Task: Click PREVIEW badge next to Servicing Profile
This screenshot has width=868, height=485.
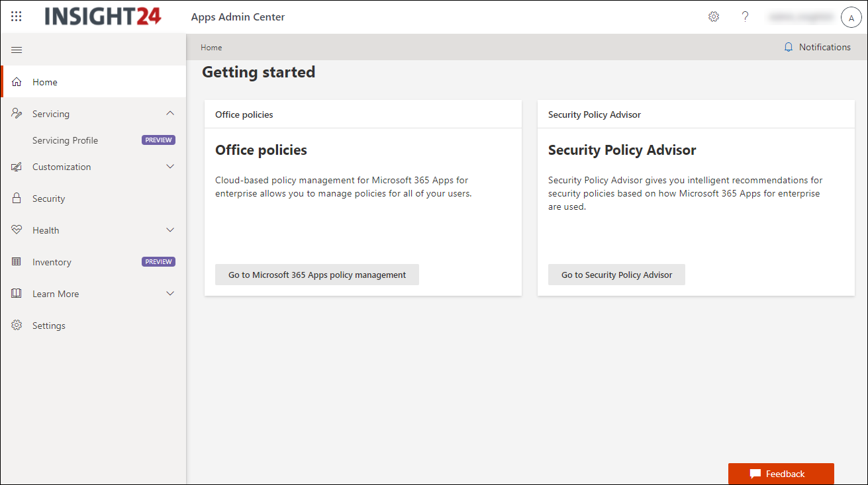Action: click(159, 140)
